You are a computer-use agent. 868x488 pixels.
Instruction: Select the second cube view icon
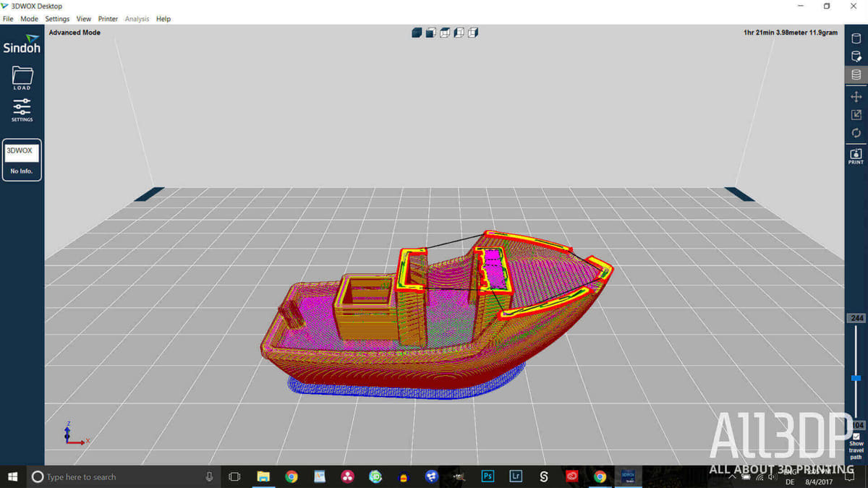coord(430,33)
